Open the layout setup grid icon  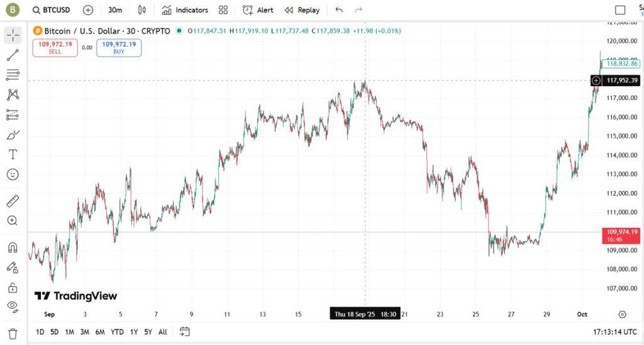[223, 10]
